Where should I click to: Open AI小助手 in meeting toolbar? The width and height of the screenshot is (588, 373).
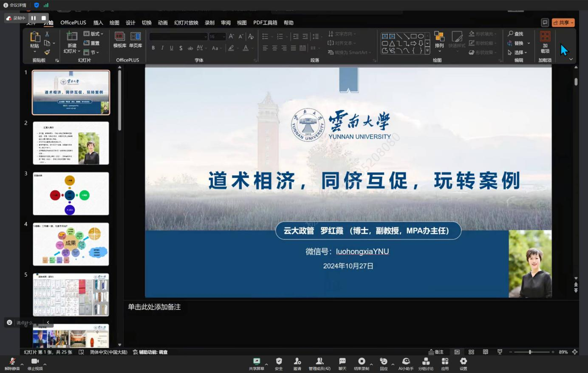click(406, 363)
